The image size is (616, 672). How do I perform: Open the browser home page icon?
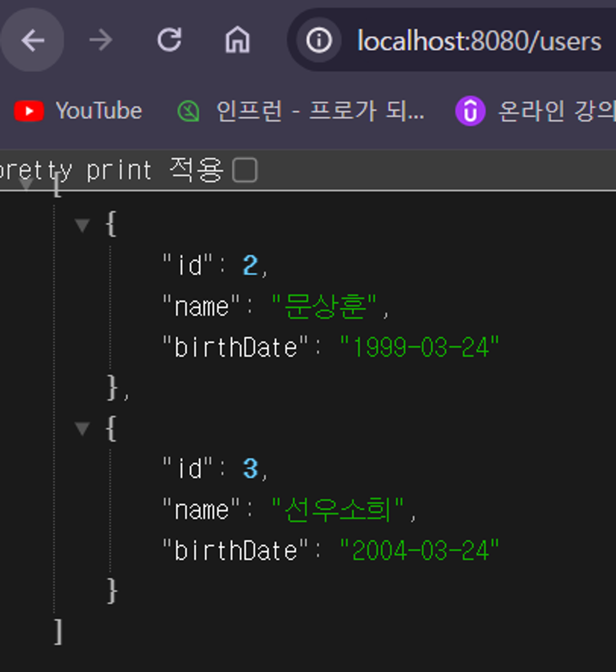237,40
